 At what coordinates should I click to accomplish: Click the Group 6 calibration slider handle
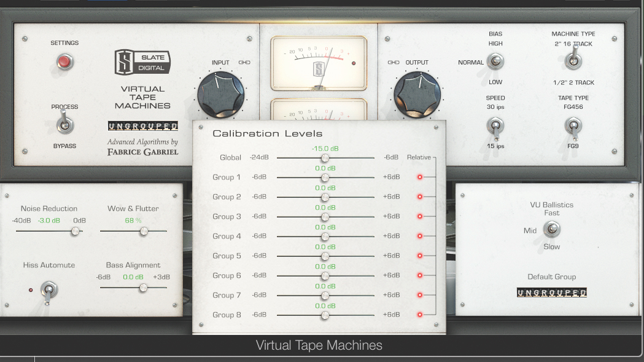pos(325,276)
